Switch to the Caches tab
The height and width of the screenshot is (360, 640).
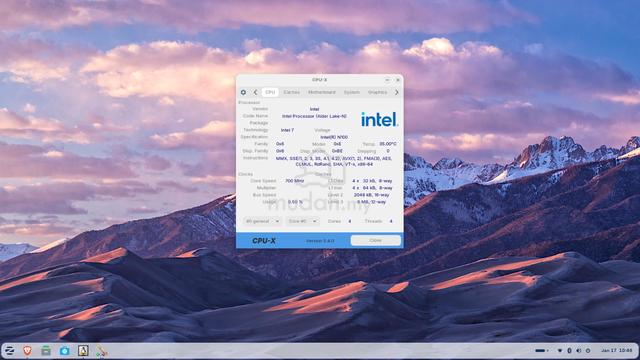coord(291,92)
